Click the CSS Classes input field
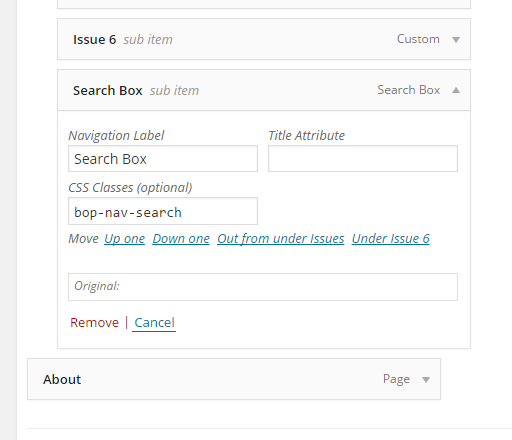This screenshot has height=440, width=512. point(163,211)
